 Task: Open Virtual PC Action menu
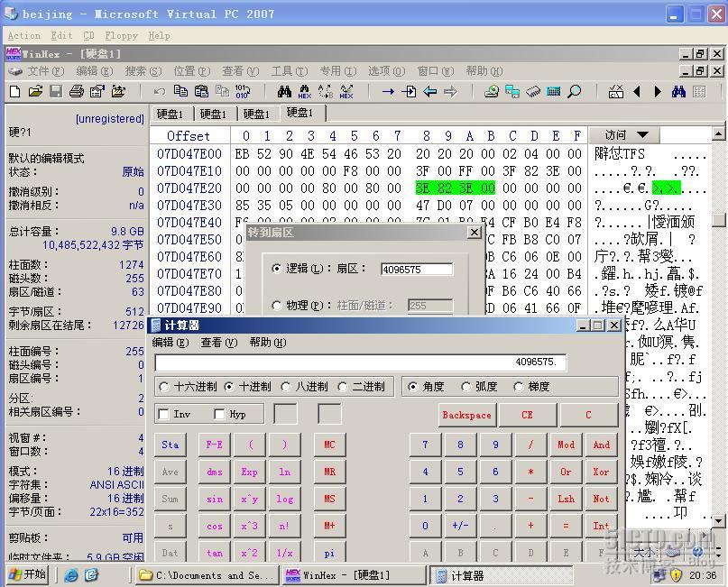pos(23,36)
